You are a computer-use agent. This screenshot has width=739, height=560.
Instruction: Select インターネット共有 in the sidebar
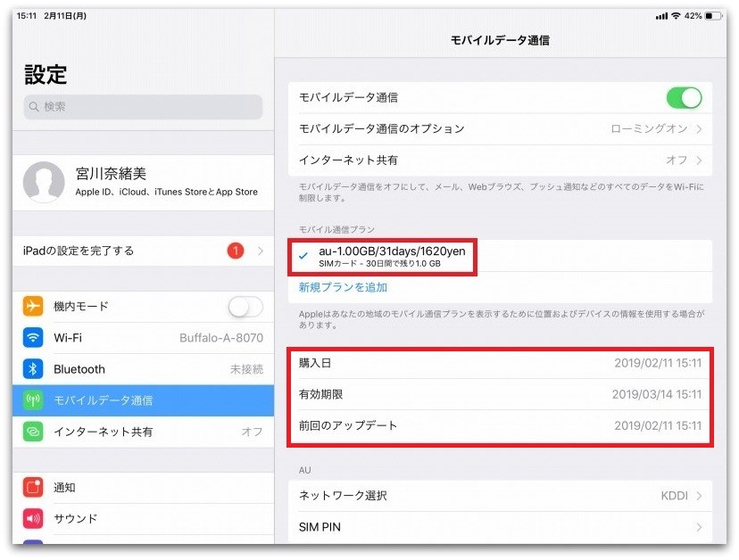click(144, 432)
